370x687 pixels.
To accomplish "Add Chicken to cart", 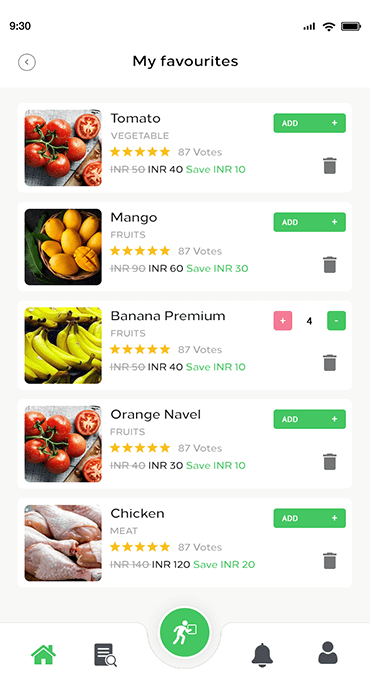I will [310, 518].
